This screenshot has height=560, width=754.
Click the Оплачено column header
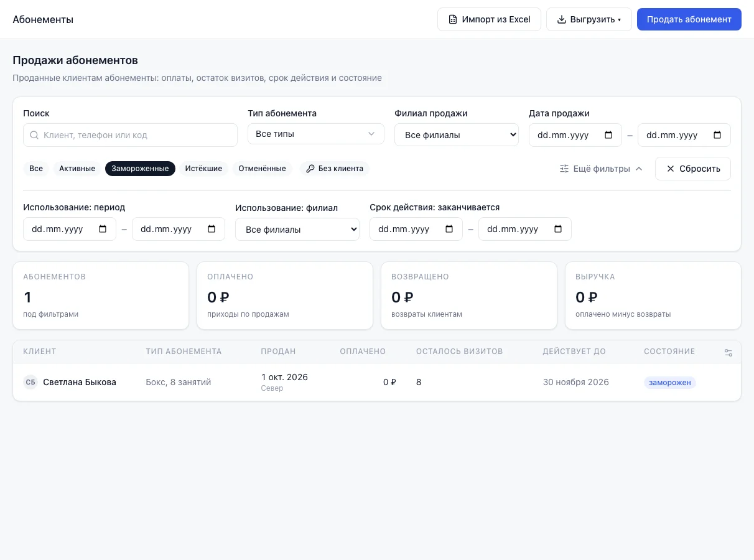click(x=363, y=352)
